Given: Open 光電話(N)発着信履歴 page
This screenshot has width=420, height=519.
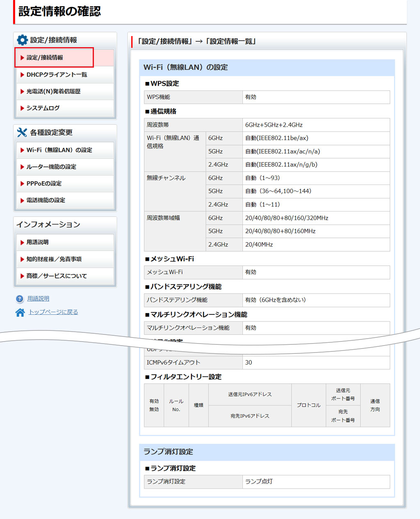Looking at the screenshot, I should pos(53,91).
